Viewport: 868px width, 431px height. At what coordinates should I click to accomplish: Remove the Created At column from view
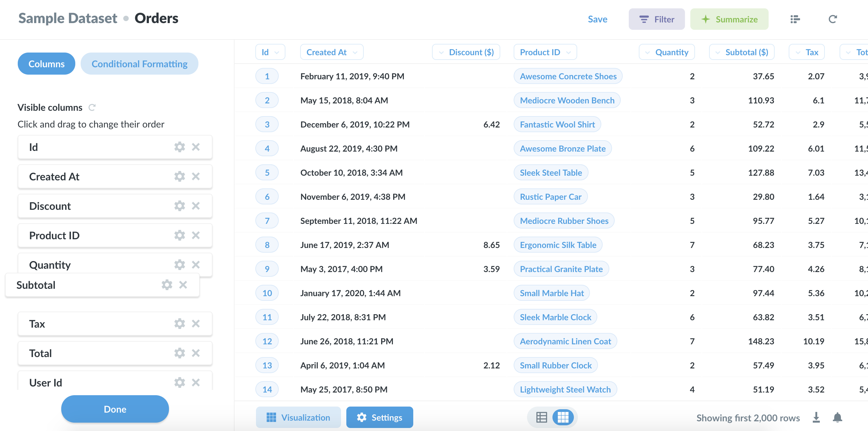[196, 177]
